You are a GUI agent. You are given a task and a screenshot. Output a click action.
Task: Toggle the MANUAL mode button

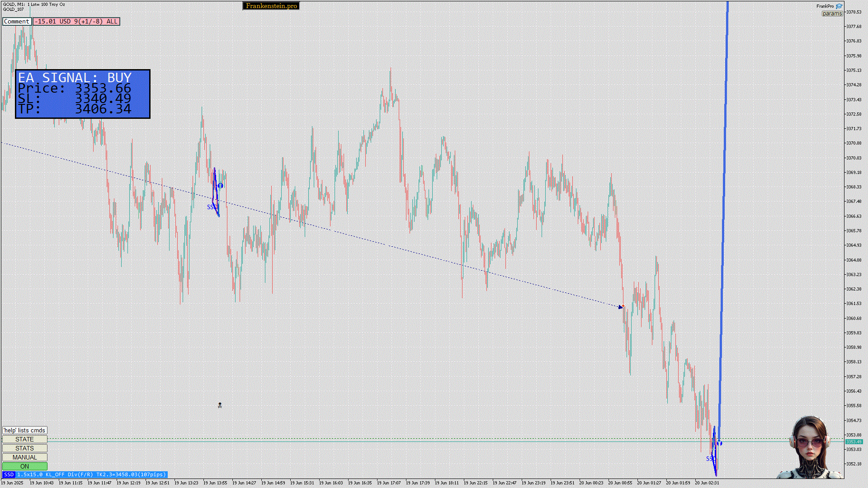coord(25,457)
